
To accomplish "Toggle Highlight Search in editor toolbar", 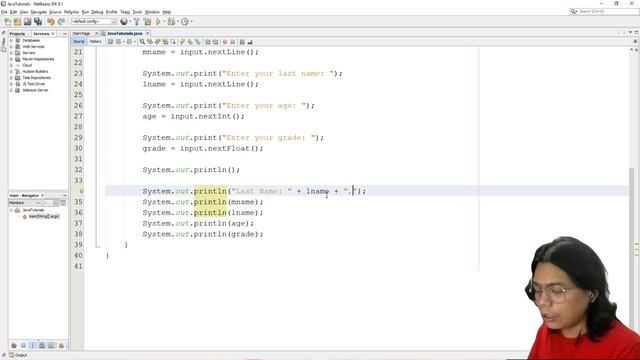I will point(165,42).
